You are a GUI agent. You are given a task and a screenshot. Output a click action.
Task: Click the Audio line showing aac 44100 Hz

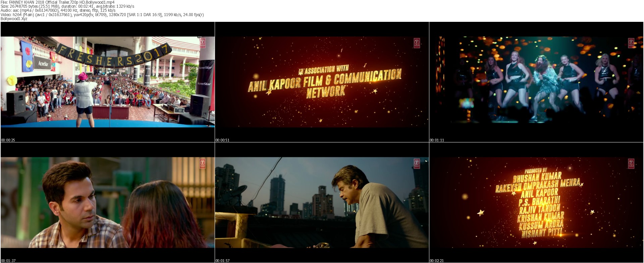tap(58, 10)
